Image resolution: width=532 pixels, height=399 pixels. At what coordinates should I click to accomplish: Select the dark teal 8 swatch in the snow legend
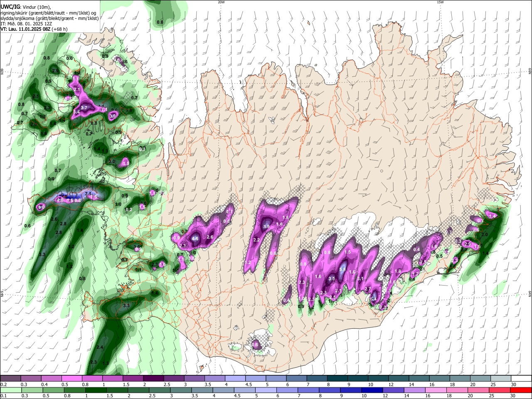(337, 379)
